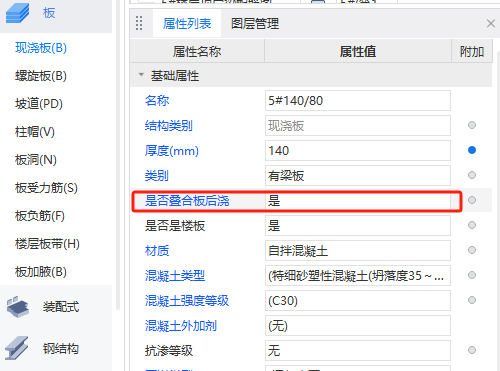Screen dimensions: 500x371
Task: Collapse the 基础属性 group arrow
Action: pos(141,75)
